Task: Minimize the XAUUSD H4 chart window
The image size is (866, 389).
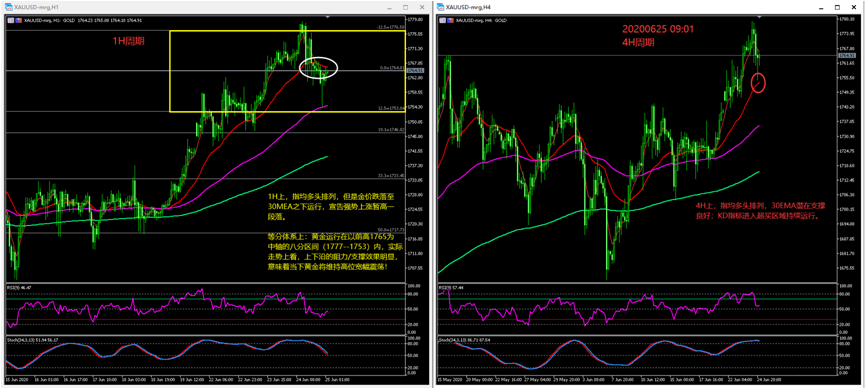Action: [821, 7]
